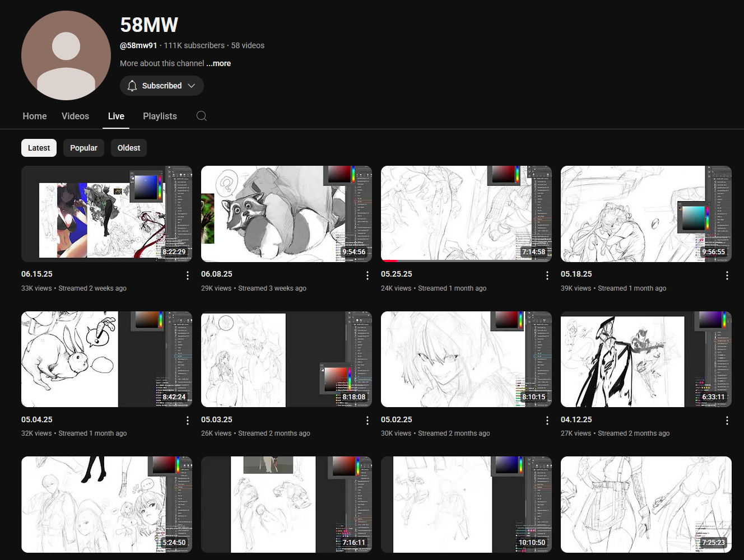The width and height of the screenshot is (744, 560).
Task: Open the channel search magnifier icon
Action: click(x=202, y=116)
